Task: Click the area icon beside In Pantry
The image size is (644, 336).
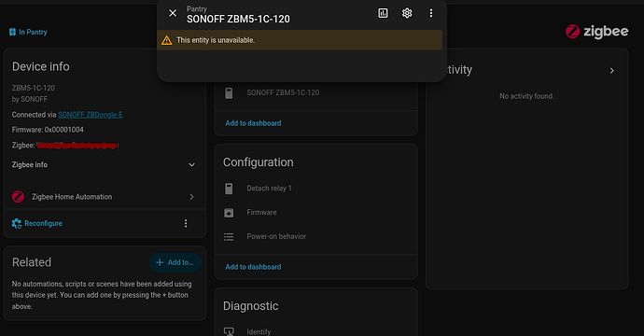Action: pos(12,32)
